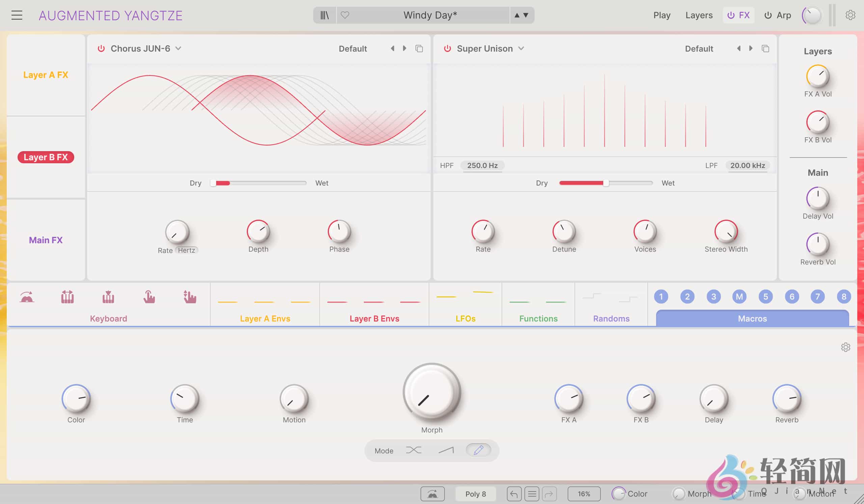
Task: Click the copy icon in Chorus JUN-6 panel
Action: coord(419,48)
